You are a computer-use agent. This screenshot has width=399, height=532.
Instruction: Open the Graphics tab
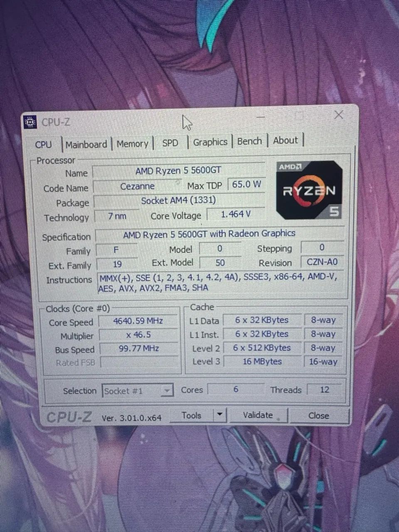210,142
